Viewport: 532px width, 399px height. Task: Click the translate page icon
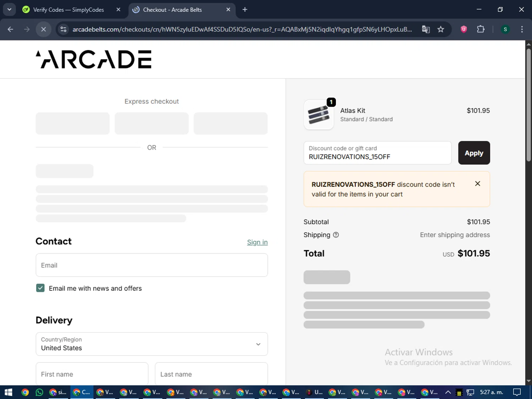[x=426, y=29]
